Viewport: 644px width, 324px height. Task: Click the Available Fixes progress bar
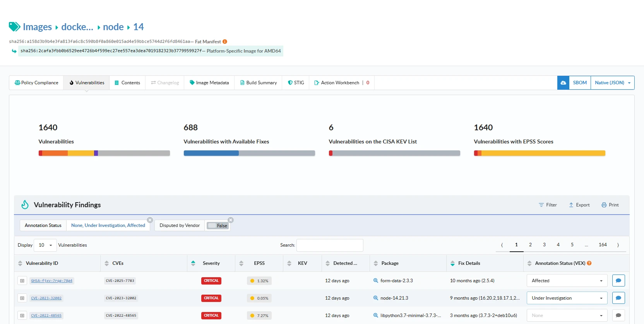[249, 153]
